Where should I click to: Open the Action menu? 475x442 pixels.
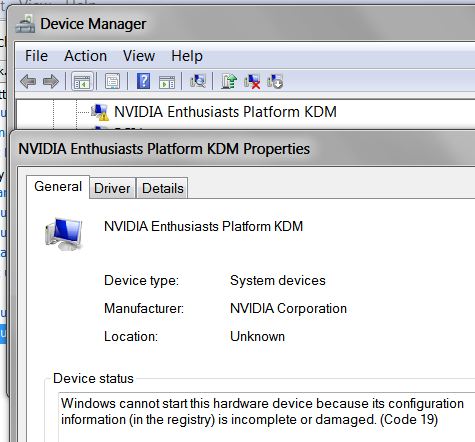click(86, 56)
